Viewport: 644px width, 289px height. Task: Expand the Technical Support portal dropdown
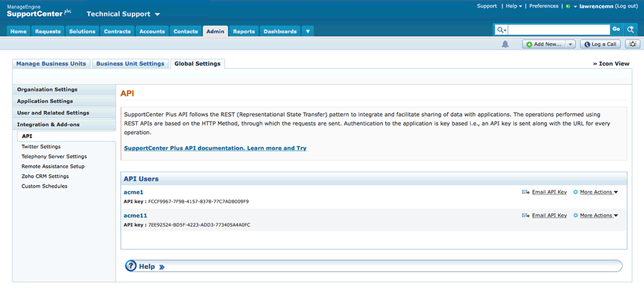click(x=157, y=14)
